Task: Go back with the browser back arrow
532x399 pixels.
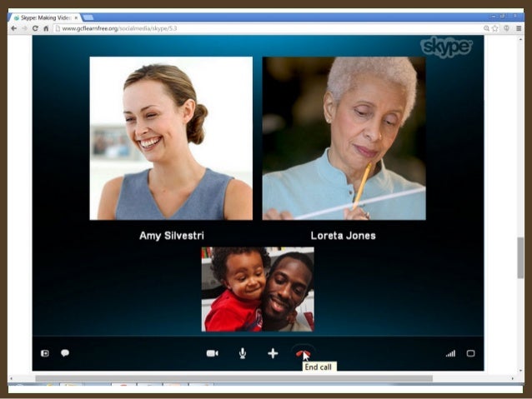Action: click(x=14, y=28)
